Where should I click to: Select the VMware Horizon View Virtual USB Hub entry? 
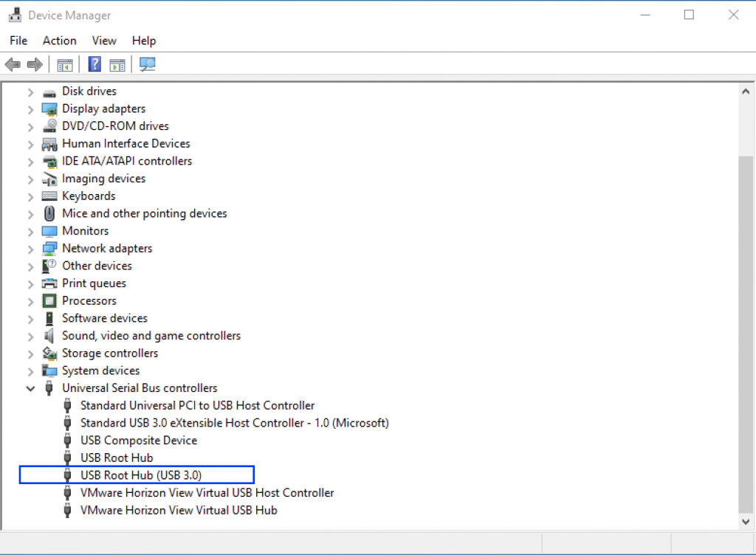click(179, 510)
